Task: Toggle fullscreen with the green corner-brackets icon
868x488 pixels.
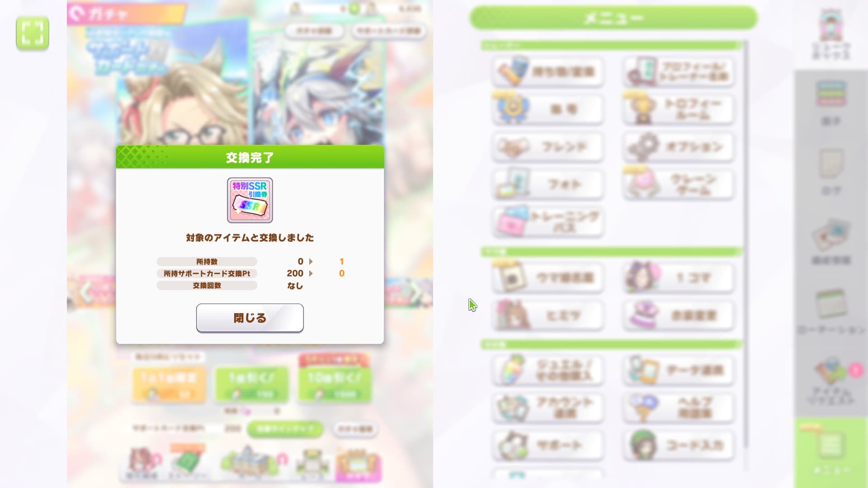Action: pos(33,33)
